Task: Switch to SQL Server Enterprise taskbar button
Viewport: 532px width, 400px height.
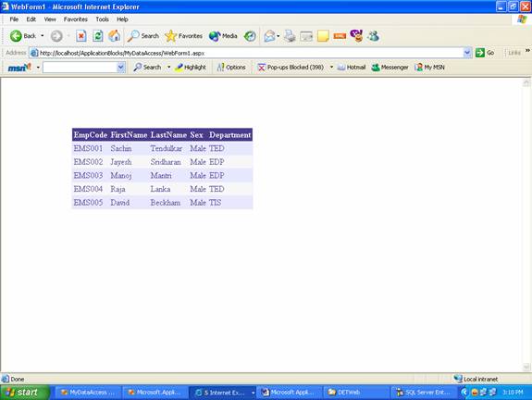Action: pos(424,393)
